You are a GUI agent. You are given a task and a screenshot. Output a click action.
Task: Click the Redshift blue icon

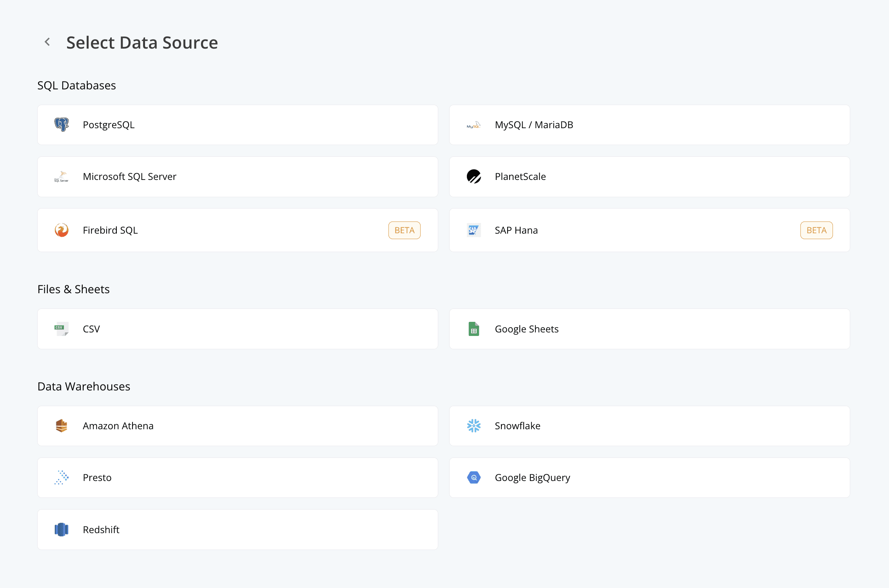pyautogui.click(x=62, y=530)
